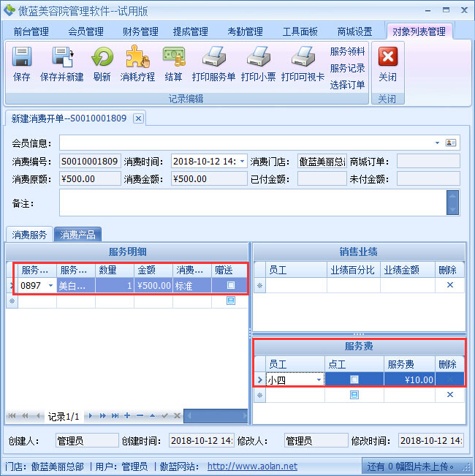Click next page navigator arrow
Screen dimensions: 475x476
coord(103,415)
